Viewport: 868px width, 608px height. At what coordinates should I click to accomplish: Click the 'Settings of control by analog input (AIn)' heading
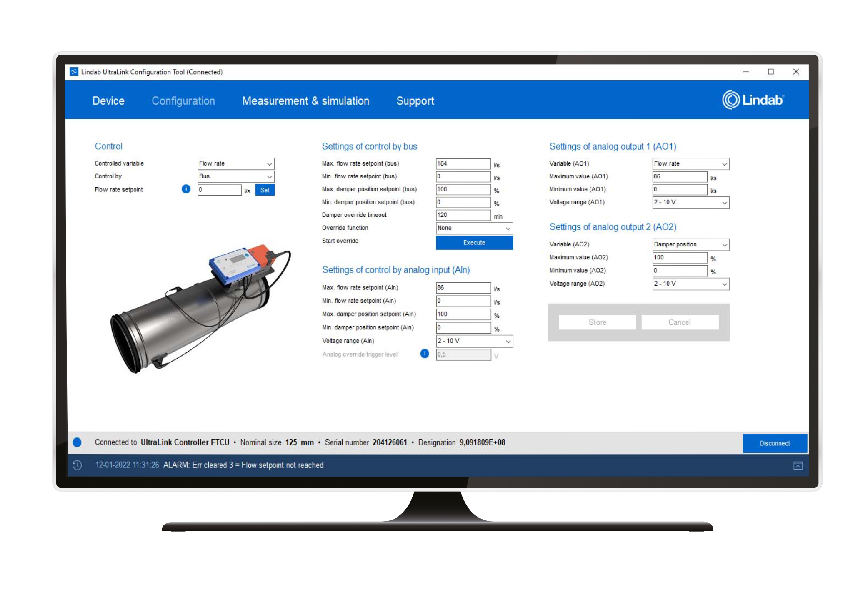(x=396, y=270)
